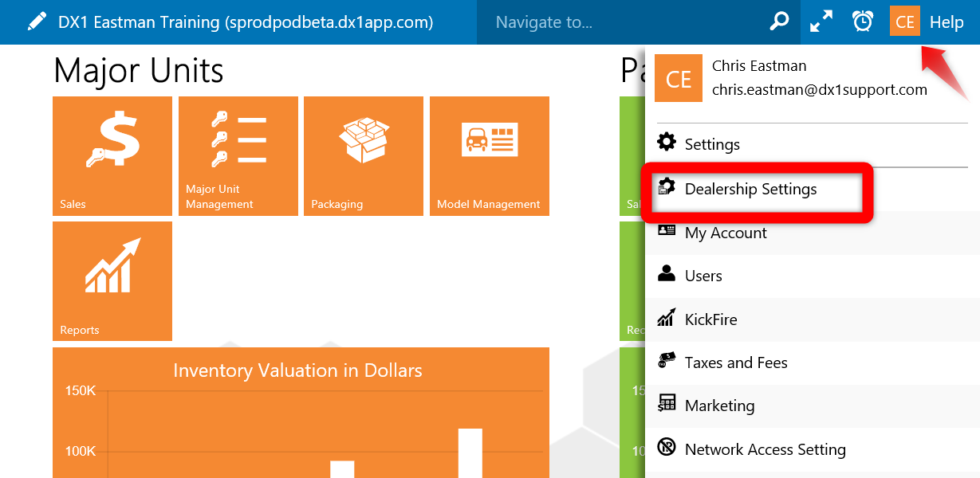Click the chart icon beside KickFire

tap(666, 317)
